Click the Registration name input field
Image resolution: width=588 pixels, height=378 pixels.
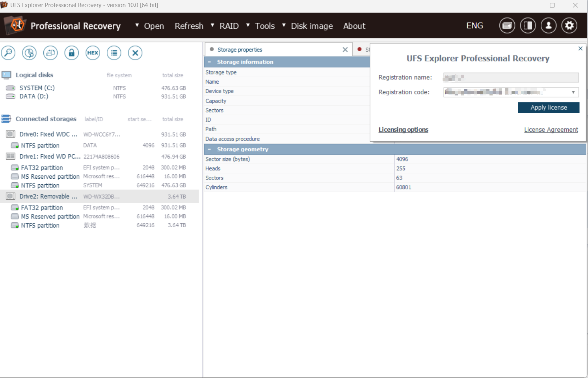pyautogui.click(x=511, y=77)
